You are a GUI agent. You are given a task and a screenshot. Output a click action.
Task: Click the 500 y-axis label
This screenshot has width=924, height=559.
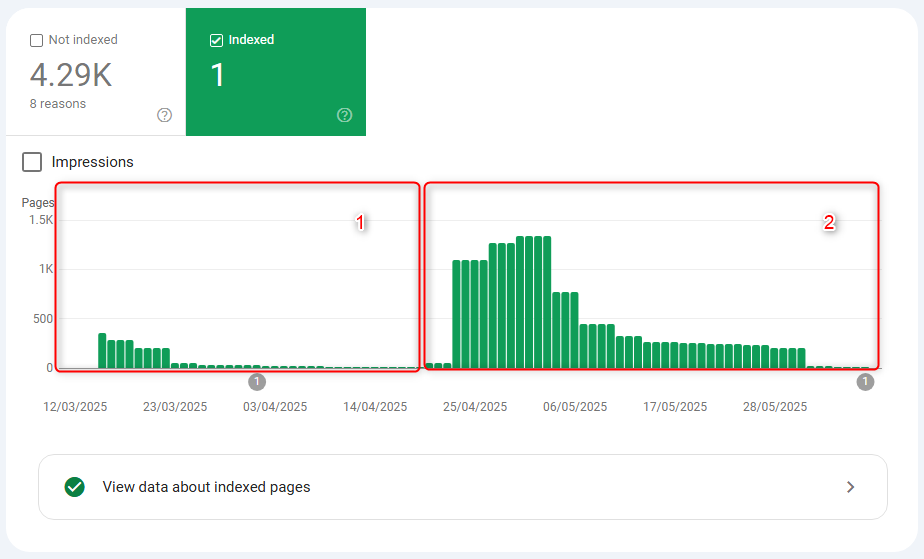pyautogui.click(x=43, y=319)
